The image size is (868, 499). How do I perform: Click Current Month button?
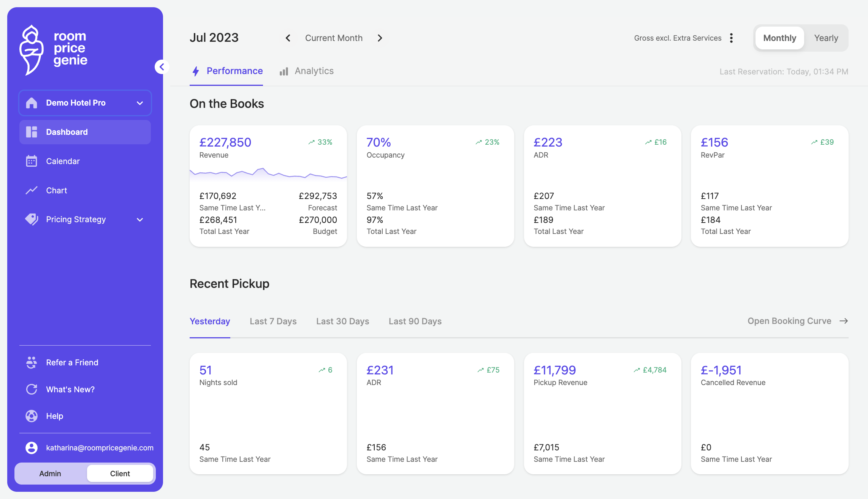click(334, 38)
